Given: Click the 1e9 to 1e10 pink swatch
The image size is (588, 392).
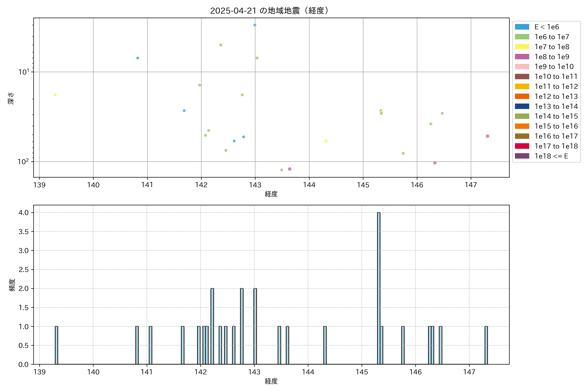Looking at the screenshot, I should pos(522,66).
